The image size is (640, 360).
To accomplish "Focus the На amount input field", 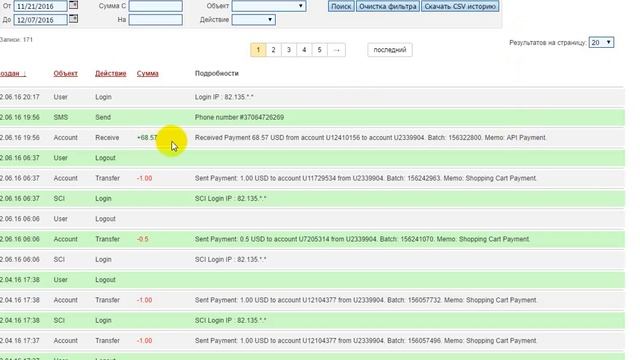I will [x=156, y=20].
